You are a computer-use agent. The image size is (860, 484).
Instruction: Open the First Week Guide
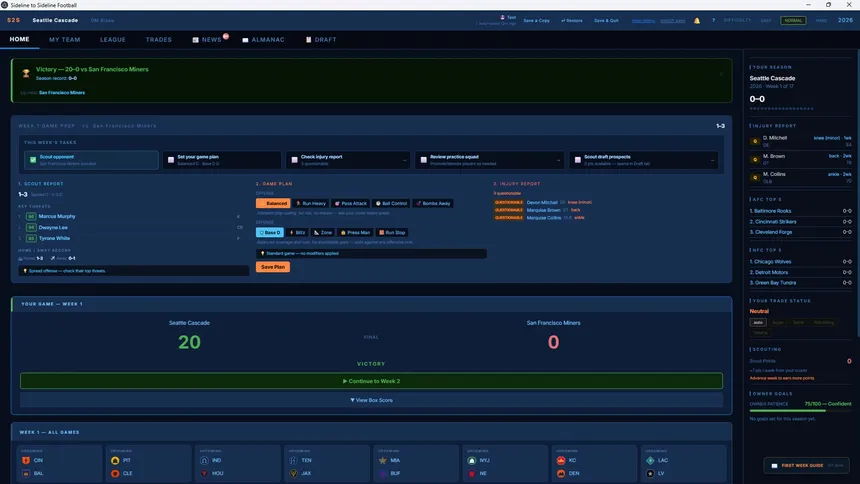point(806,465)
